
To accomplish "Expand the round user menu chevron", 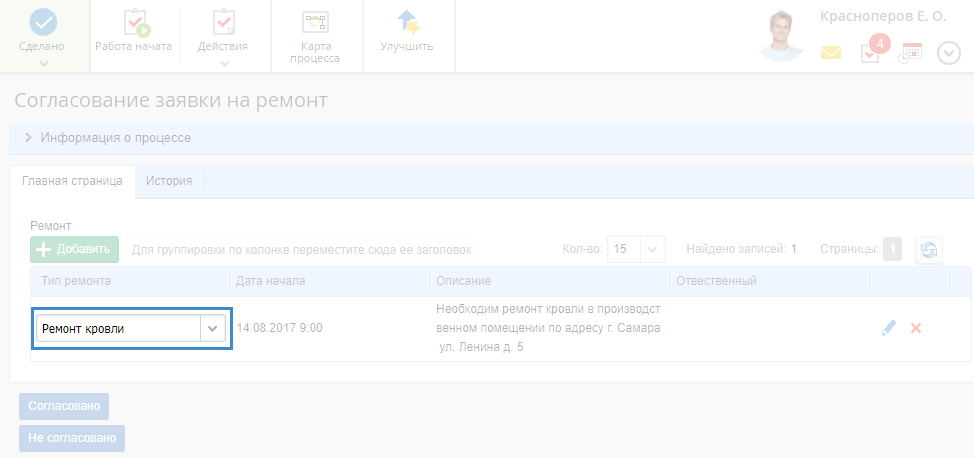I will [949, 53].
